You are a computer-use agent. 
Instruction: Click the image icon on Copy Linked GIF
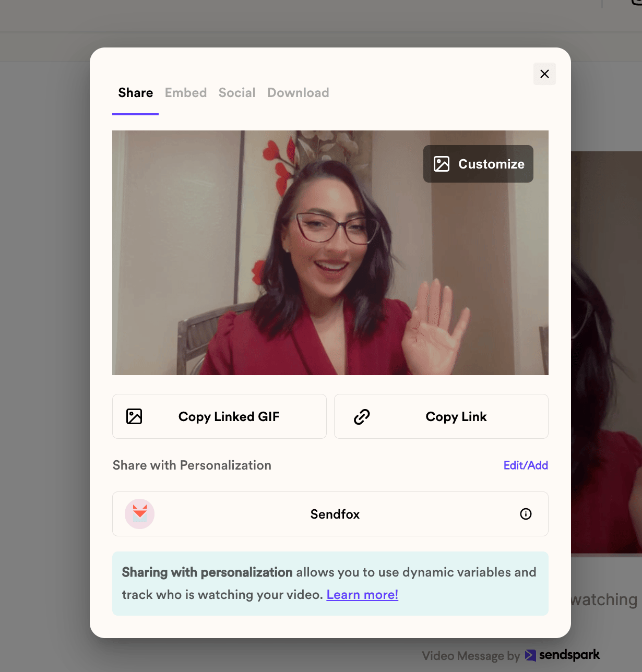coord(134,416)
